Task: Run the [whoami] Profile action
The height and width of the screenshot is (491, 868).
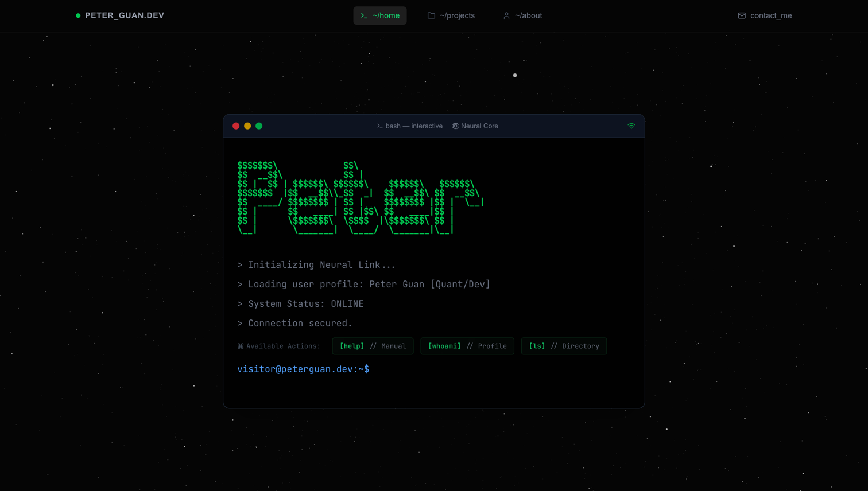Action: coord(467,346)
